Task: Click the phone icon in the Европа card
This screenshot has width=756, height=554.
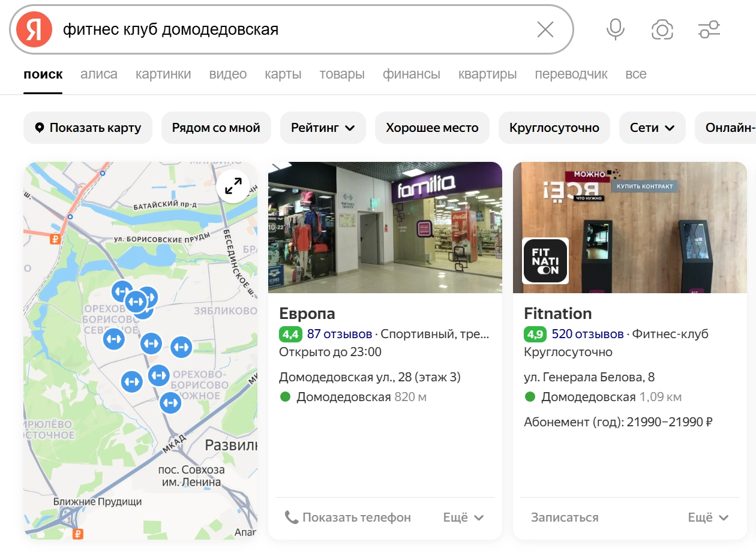Action: 291,517
